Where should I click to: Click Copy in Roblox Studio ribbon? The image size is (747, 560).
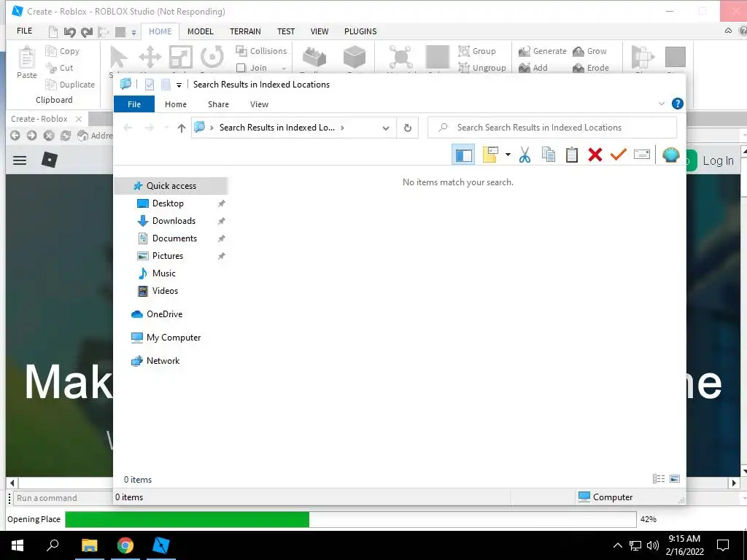click(63, 51)
